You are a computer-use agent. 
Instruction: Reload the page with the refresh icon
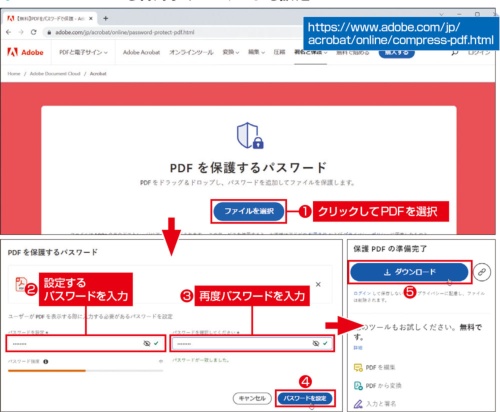33,32
